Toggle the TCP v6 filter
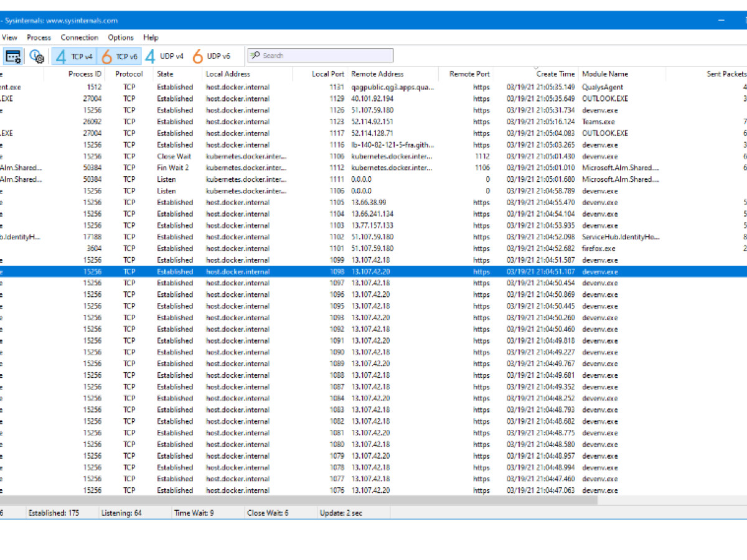Viewport: 747px width, 560px height. pos(120,57)
